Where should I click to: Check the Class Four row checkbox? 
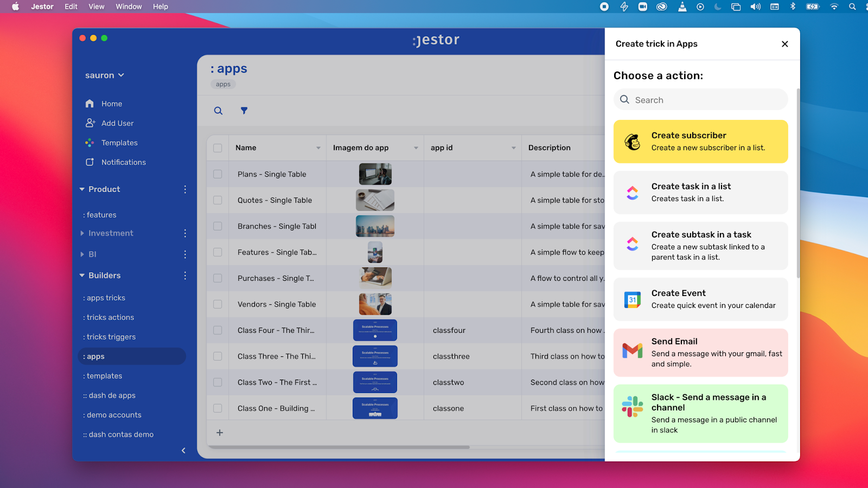click(x=218, y=330)
